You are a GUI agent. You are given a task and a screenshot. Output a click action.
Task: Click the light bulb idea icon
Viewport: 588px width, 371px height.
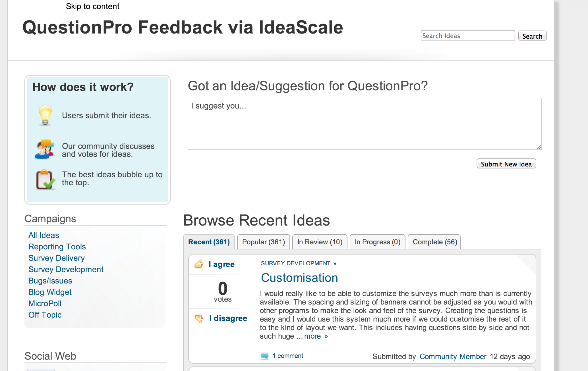(x=45, y=115)
